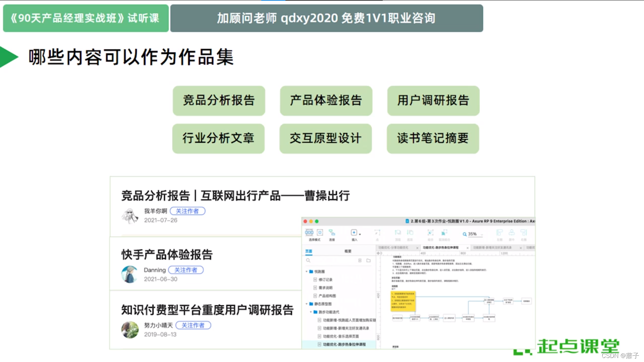Collapse the 跑步功能迭代 folder in the page tree
This screenshot has height=362, width=644.
(311, 312)
